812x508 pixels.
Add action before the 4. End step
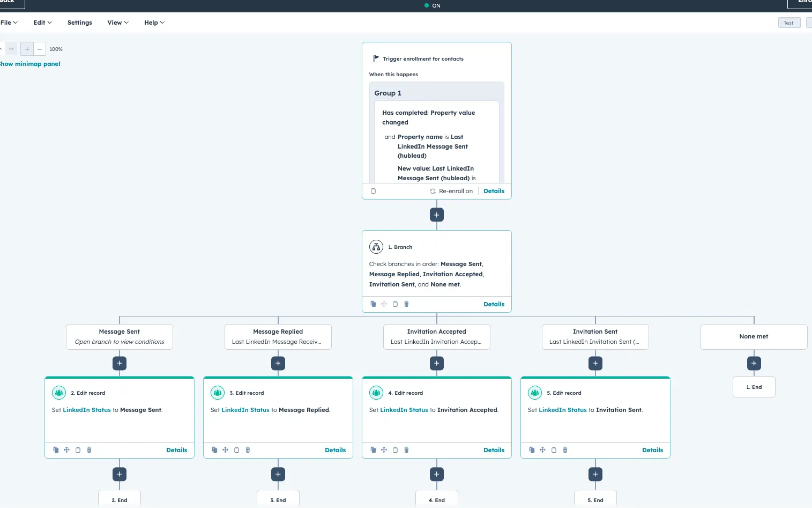(437, 474)
